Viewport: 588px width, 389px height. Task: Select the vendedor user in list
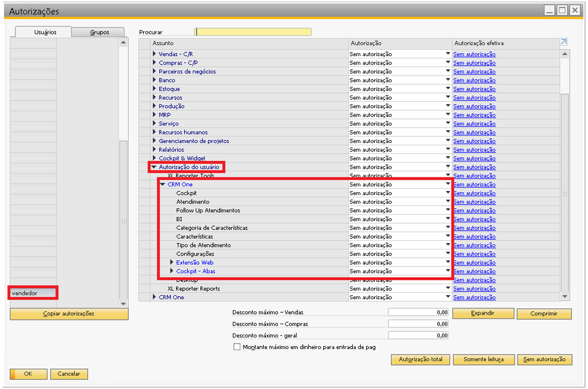point(33,293)
